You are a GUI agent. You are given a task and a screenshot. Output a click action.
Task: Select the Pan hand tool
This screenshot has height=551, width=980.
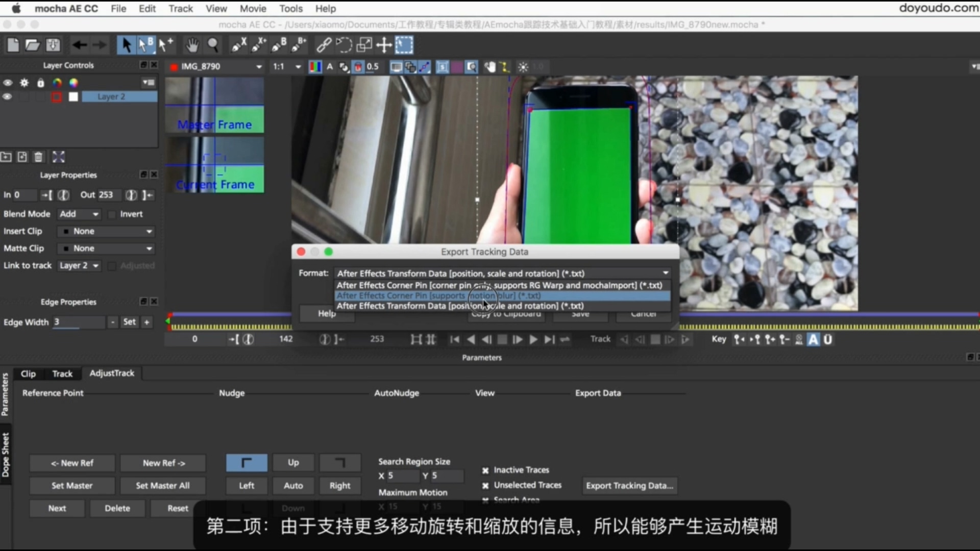pos(192,45)
